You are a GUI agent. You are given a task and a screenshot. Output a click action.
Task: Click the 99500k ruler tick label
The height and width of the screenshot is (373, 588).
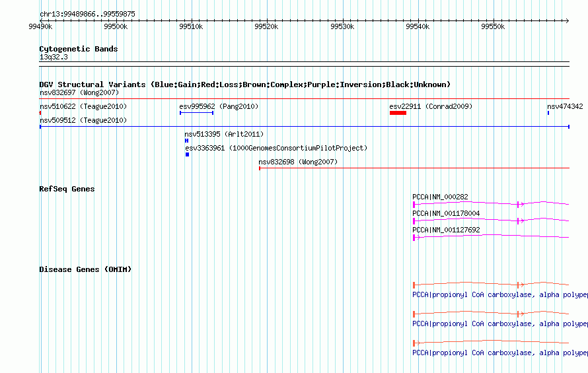[116, 26]
